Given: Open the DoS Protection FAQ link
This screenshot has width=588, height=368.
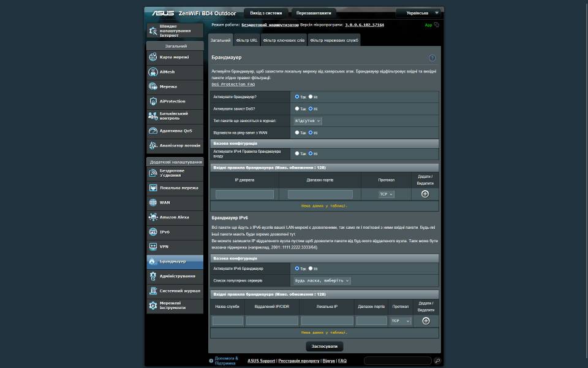Looking at the screenshot, I should point(233,84).
